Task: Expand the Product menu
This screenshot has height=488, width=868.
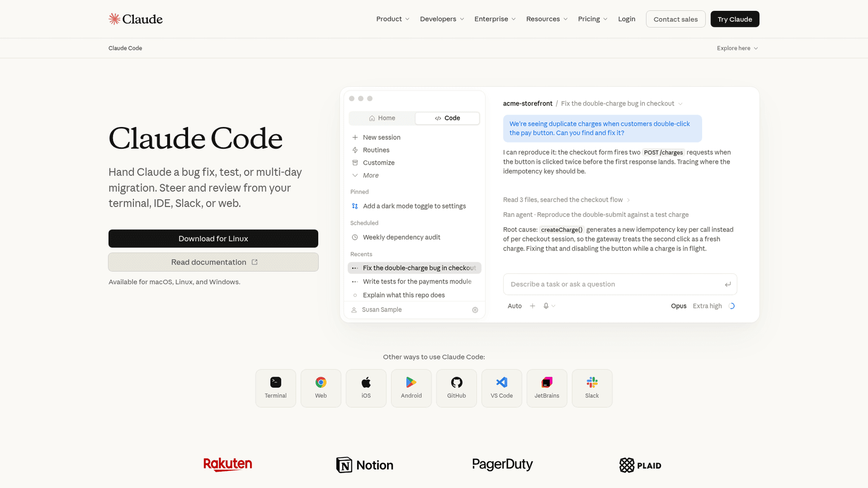Action: pos(393,19)
